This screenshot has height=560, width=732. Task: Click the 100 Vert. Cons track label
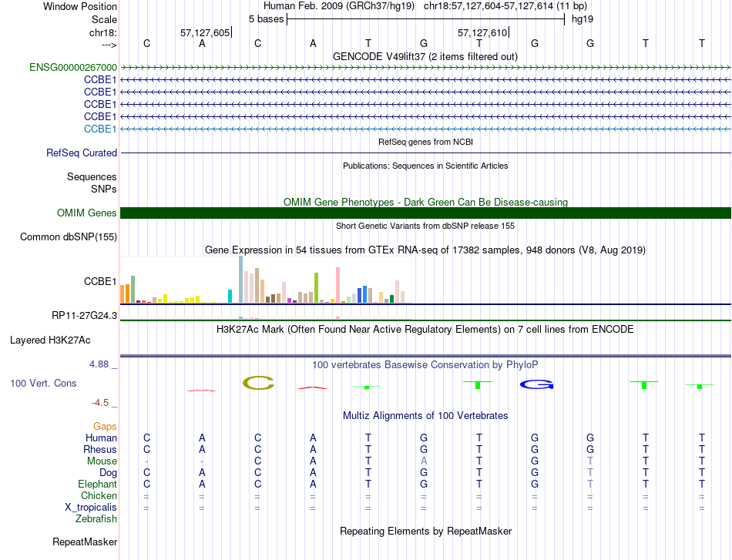pos(43,383)
